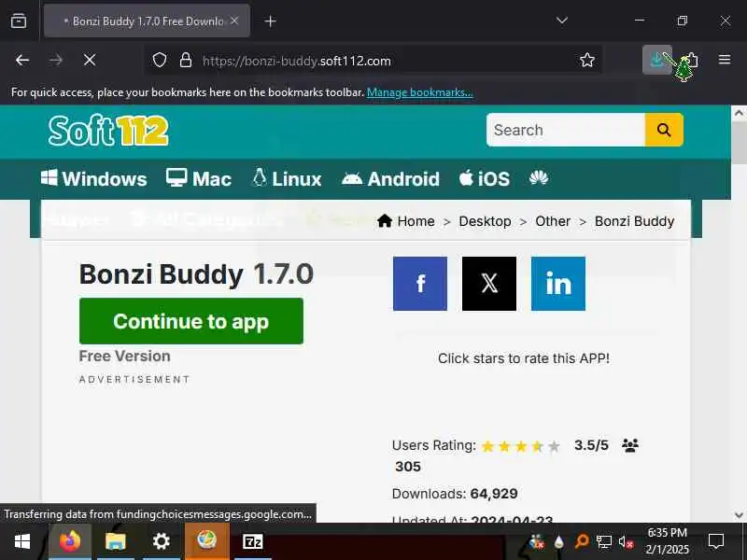Screen dimensions: 747x560
Task: Open the Android category menu
Action: pos(390,179)
